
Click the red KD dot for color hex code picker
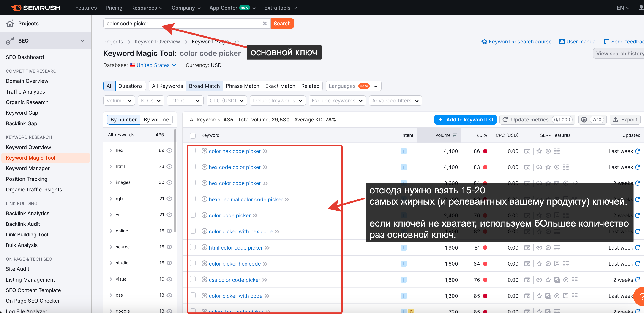click(x=485, y=151)
